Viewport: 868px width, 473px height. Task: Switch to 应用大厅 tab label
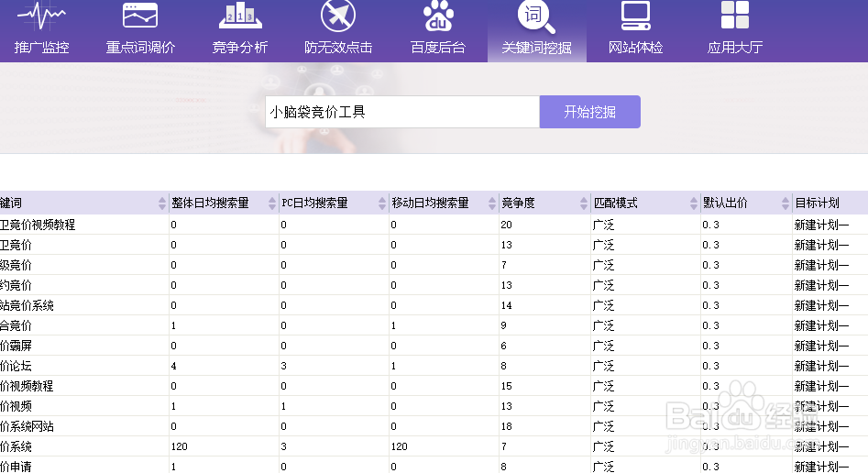coord(734,48)
